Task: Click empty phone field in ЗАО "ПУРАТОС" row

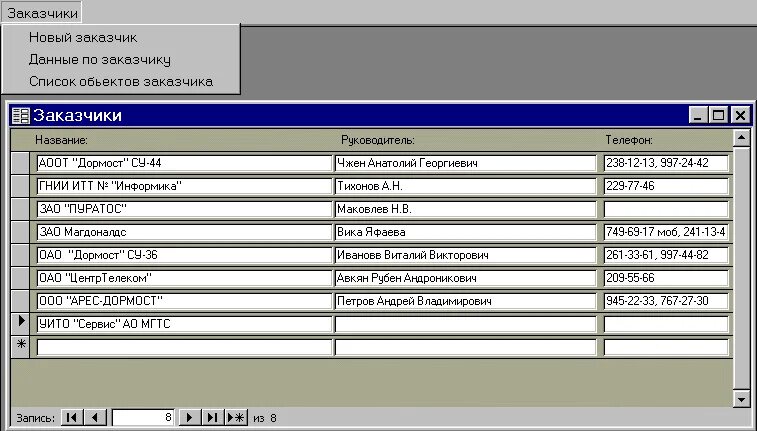Action: [x=666, y=209]
